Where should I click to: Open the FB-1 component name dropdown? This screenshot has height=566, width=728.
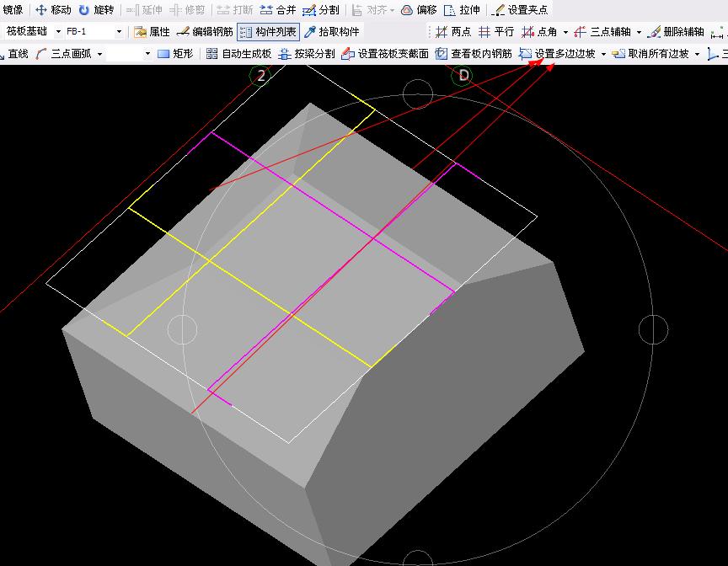pyautogui.click(x=118, y=32)
